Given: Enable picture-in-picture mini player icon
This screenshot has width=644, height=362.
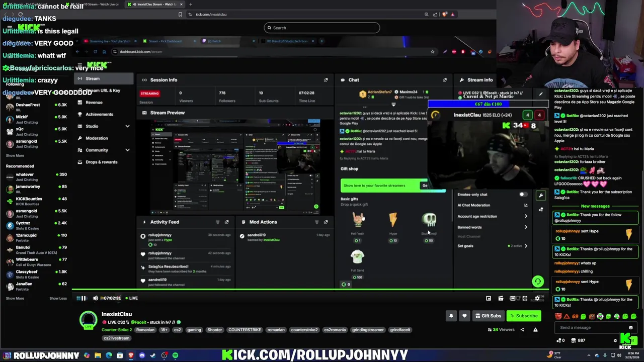Looking at the screenshot, I should coord(489,298).
